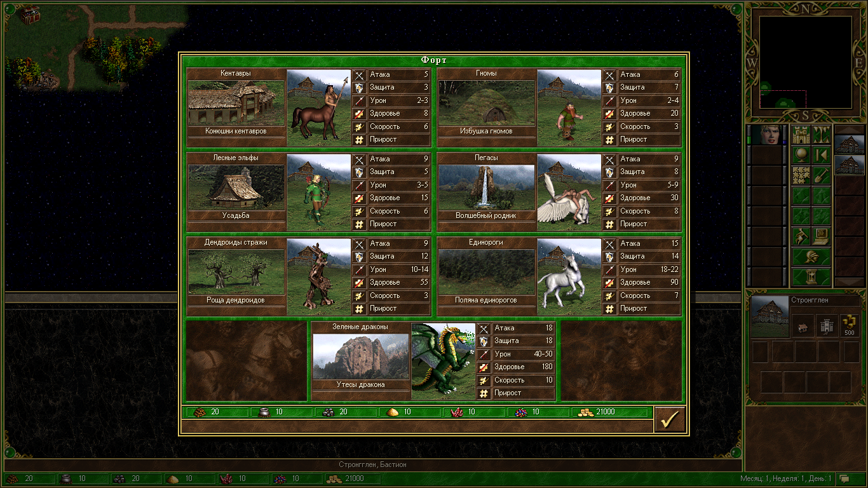The height and width of the screenshot is (488, 868).
Task: Select the Избушка гномов dwelling image
Action: coord(486,103)
